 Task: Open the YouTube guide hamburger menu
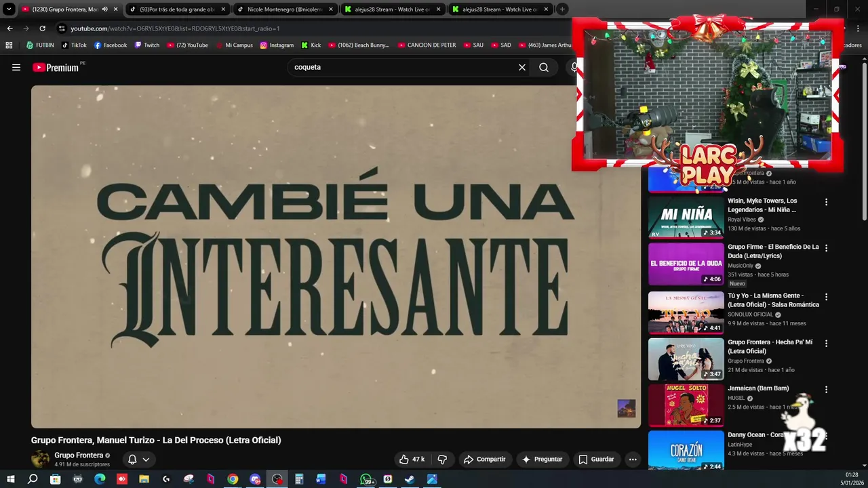coord(16,67)
